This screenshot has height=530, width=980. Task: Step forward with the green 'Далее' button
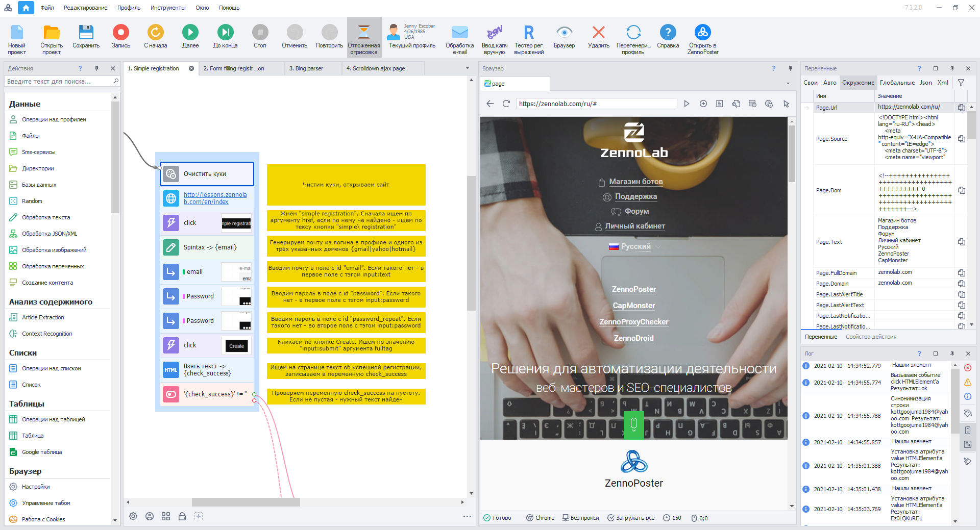[x=190, y=32]
